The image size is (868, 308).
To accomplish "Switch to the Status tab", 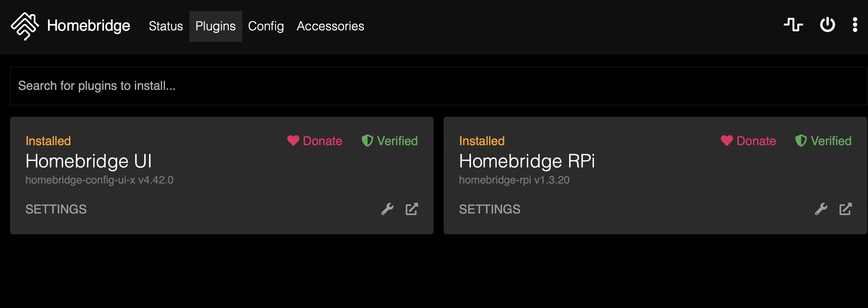I will click(x=166, y=26).
